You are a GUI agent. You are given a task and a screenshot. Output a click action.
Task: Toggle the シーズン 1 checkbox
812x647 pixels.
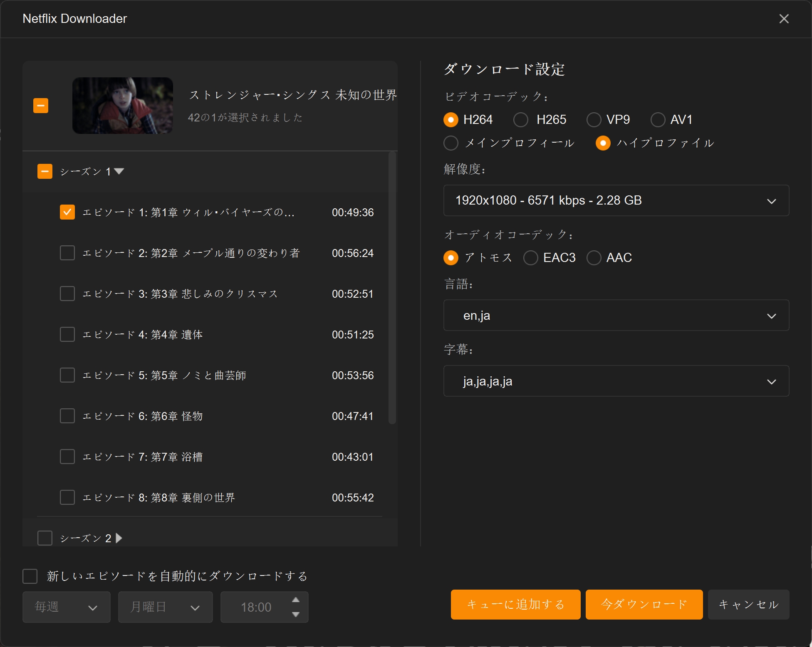coord(45,171)
